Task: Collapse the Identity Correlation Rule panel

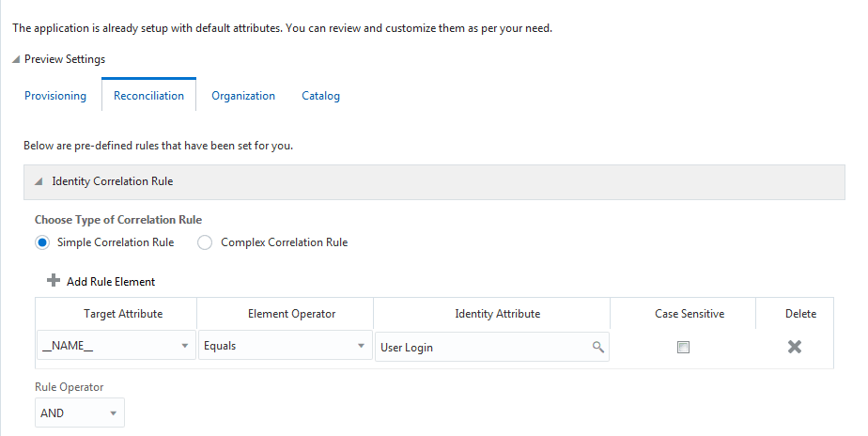Action: (39, 181)
